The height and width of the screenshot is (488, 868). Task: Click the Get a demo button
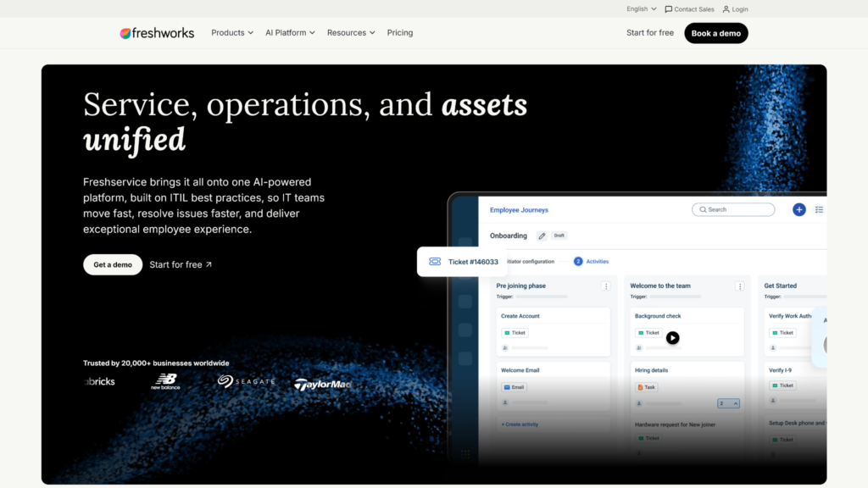[x=113, y=264]
